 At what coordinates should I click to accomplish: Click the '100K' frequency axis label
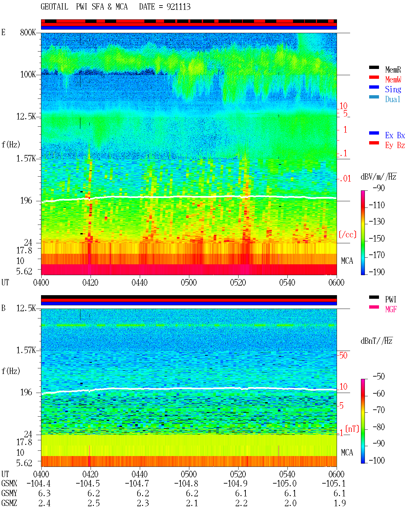pyautogui.click(x=28, y=75)
